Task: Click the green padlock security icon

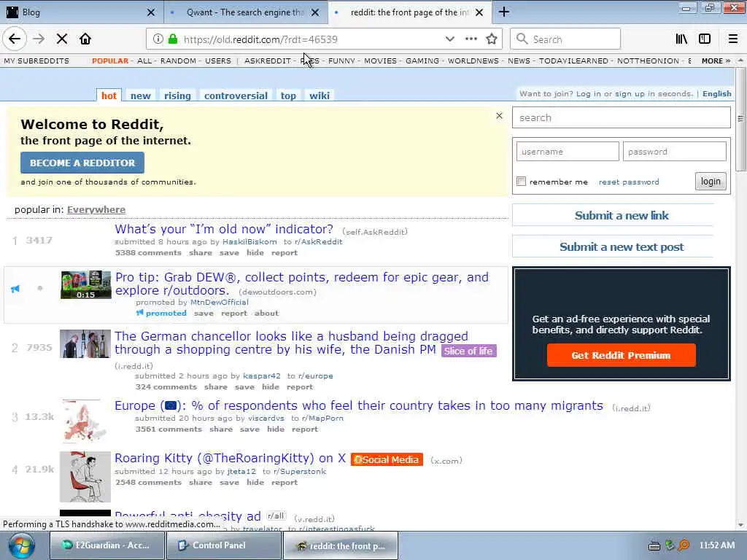Action: 172,39
